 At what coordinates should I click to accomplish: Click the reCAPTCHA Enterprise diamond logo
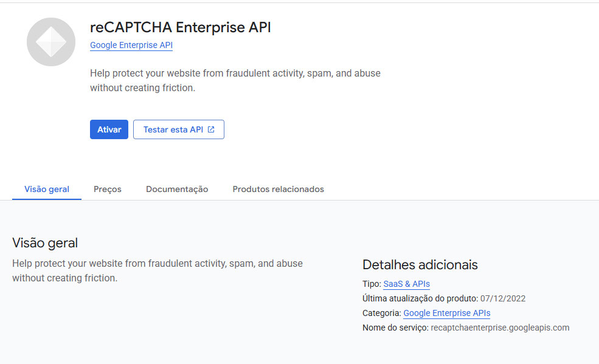[x=51, y=42]
